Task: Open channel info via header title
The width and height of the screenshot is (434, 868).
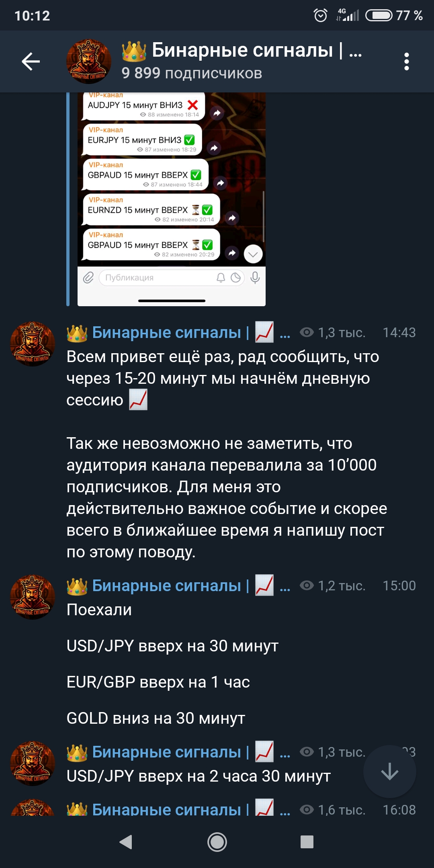Action: 242,51
